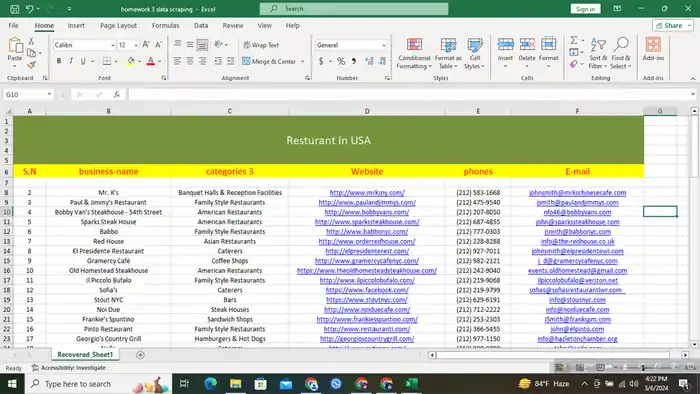700x394 pixels.
Task: Decrease font size with small A icon
Action: point(158,45)
